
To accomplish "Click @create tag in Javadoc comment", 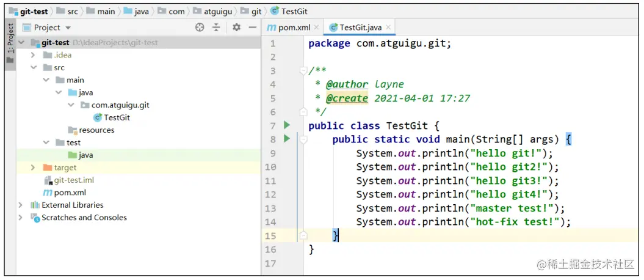I will pyautogui.click(x=347, y=98).
